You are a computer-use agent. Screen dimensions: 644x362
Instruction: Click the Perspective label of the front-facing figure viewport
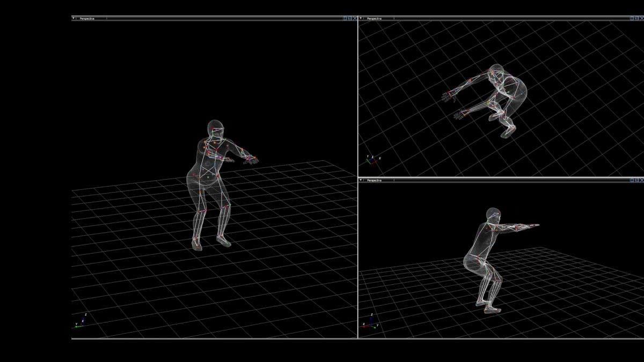coord(87,18)
